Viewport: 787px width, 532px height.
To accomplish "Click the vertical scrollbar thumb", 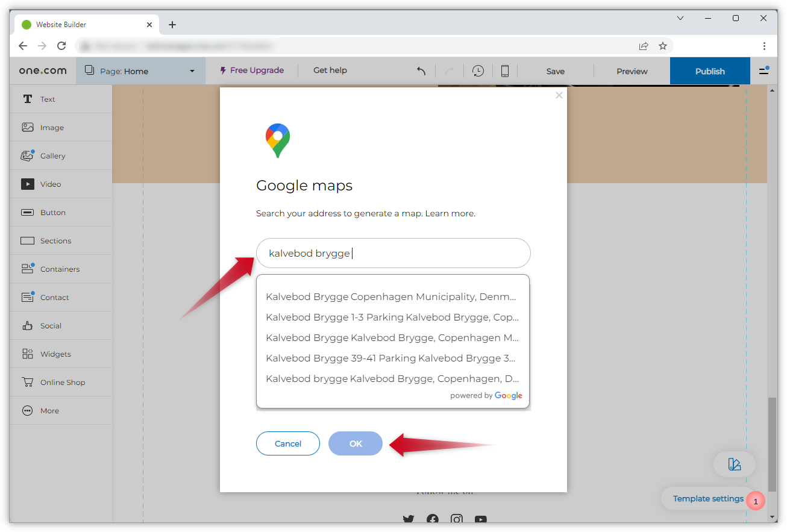I will tap(772, 445).
